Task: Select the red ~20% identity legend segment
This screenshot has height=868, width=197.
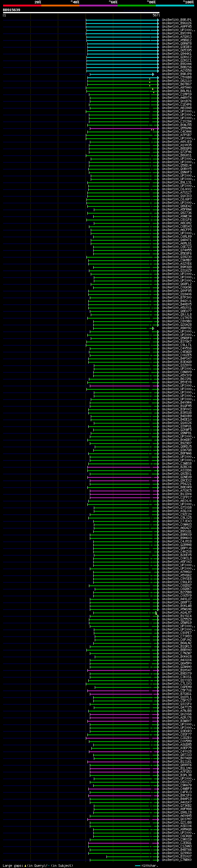Action: point(22,6)
